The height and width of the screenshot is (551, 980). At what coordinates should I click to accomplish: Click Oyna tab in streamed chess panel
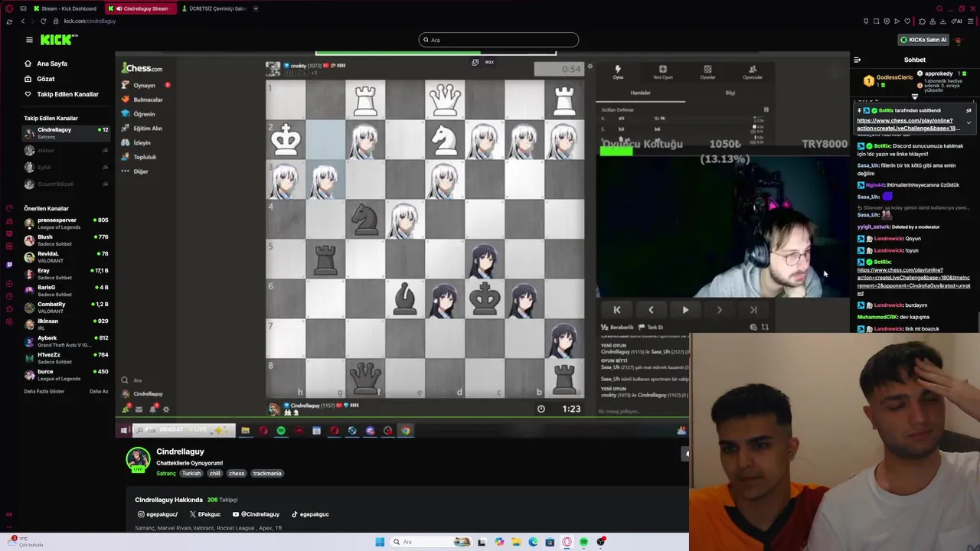(618, 72)
